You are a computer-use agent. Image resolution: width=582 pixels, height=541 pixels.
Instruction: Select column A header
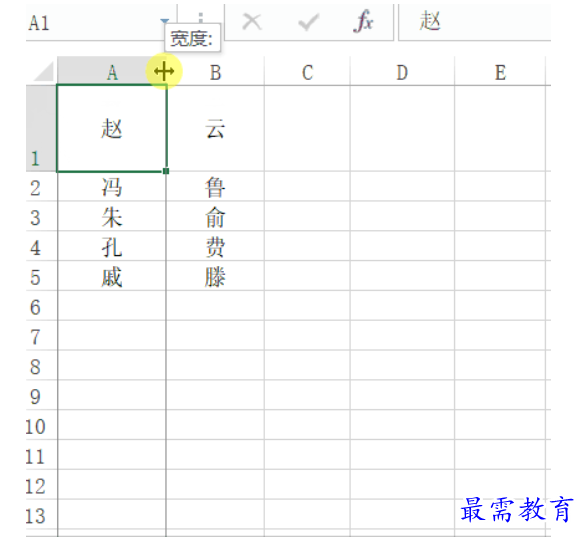tap(112, 72)
